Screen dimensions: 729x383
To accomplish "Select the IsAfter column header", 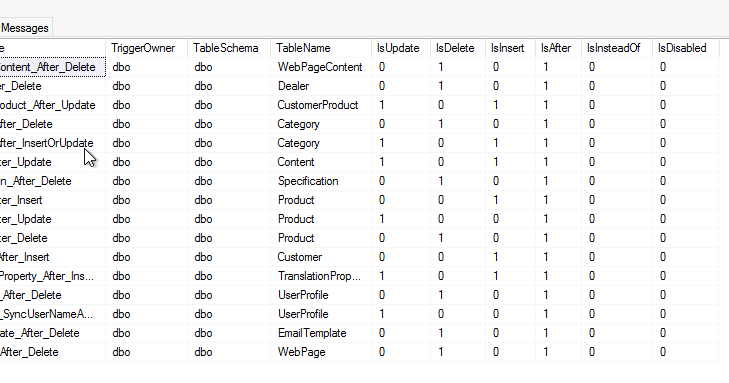I will [x=558, y=48].
